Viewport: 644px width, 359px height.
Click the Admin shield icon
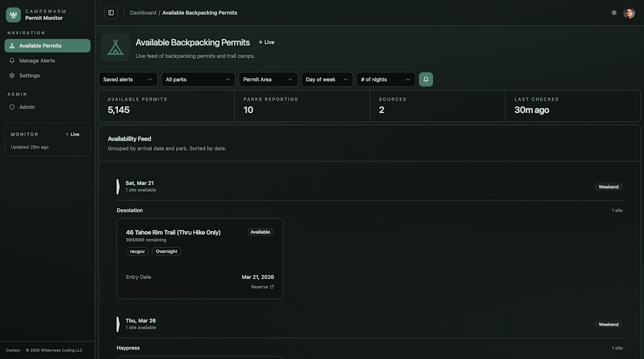pos(12,107)
